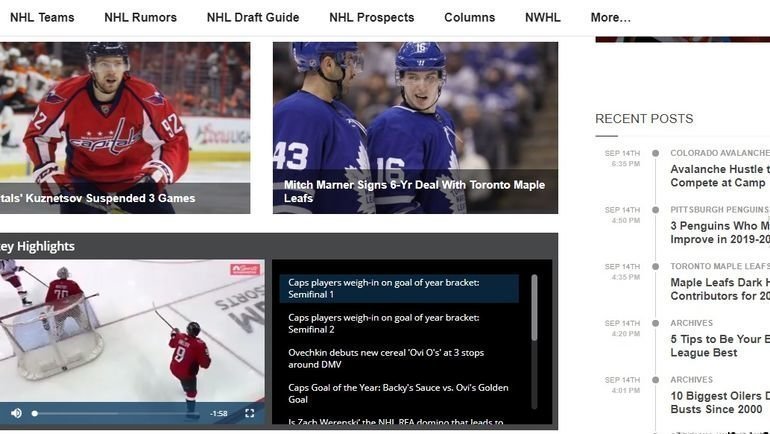Mute the highlights video volume icon
Screen dimensions: 770x434
[x=16, y=413]
